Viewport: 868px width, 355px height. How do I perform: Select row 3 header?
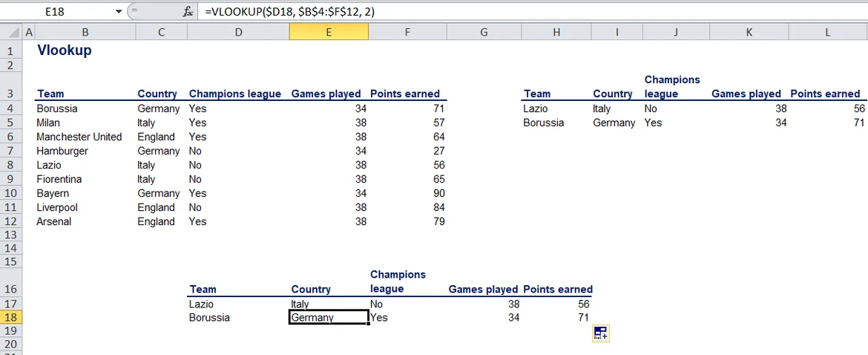tap(10, 94)
